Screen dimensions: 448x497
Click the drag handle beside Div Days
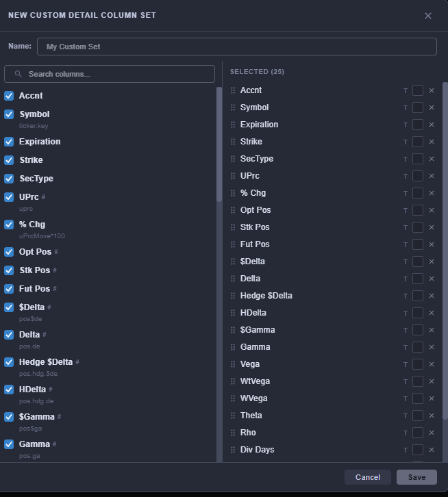(x=233, y=450)
